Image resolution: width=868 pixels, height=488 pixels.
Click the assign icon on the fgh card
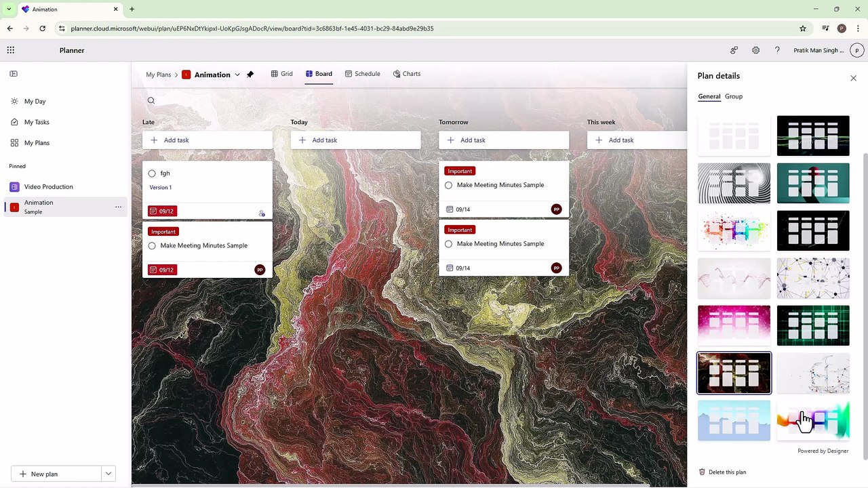pos(262,213)
